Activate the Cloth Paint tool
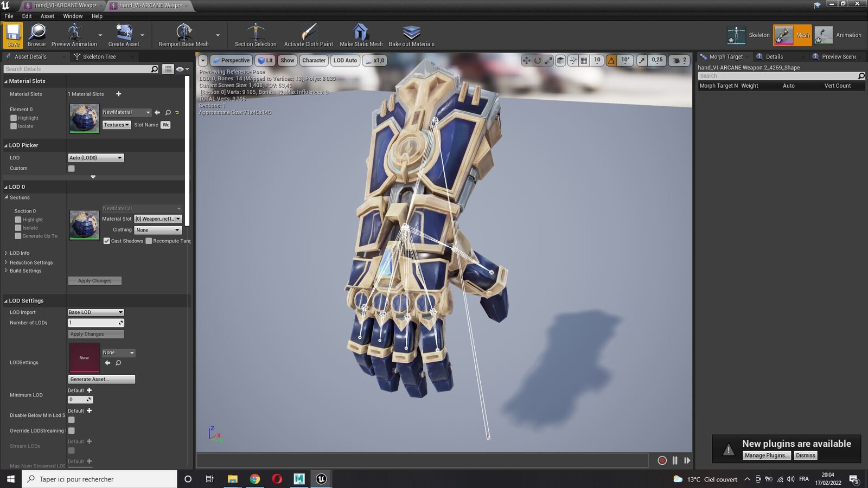The height and width of the screenshot is (488, 868). click(x=309, y=35)
